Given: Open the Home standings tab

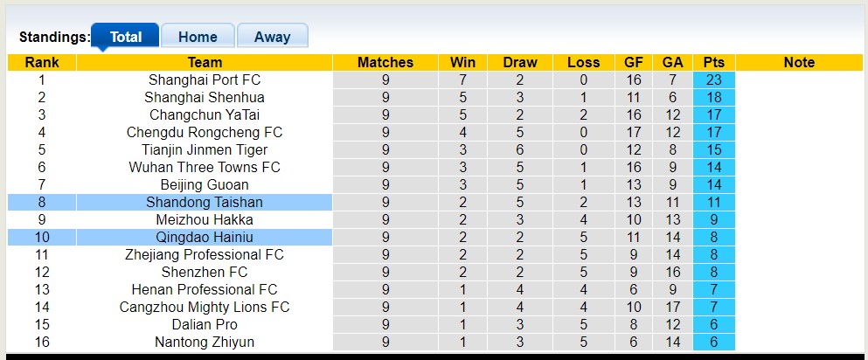Looking at the screenshot, I should (x=198, y=37).
